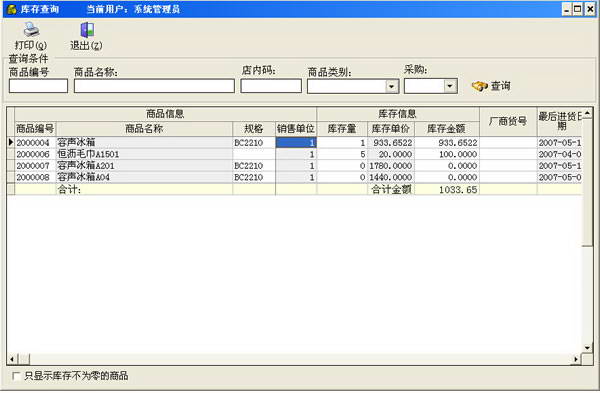Toggle 只显示库存不为零的商品 checkbox
Screen dimensions: 600x393
coord(16,376)
